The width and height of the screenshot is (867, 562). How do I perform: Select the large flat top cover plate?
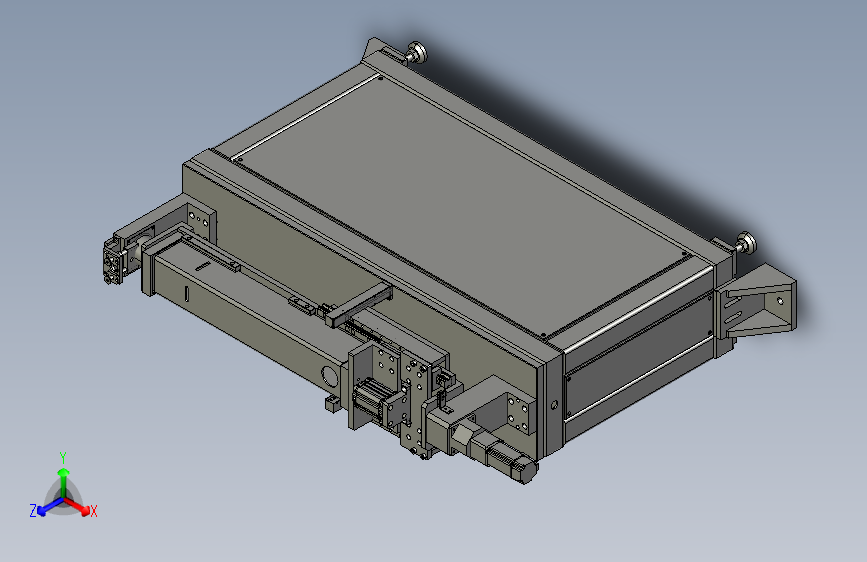pos(462,207)
